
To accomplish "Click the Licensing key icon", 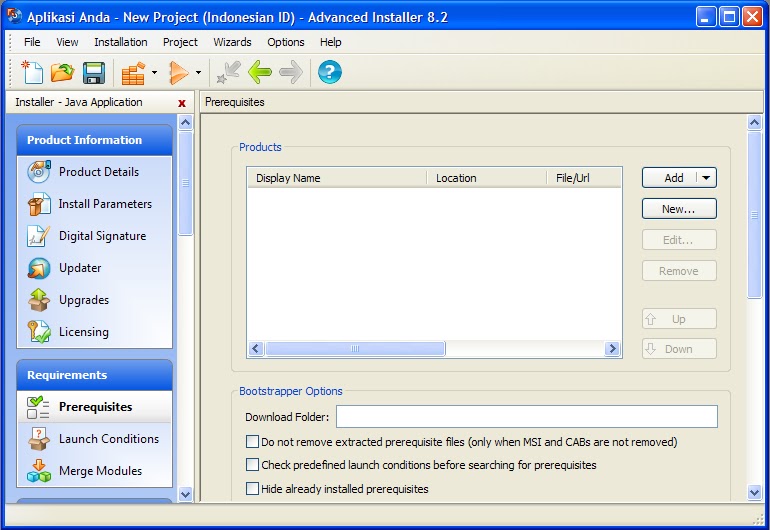I will pos(39,332).
